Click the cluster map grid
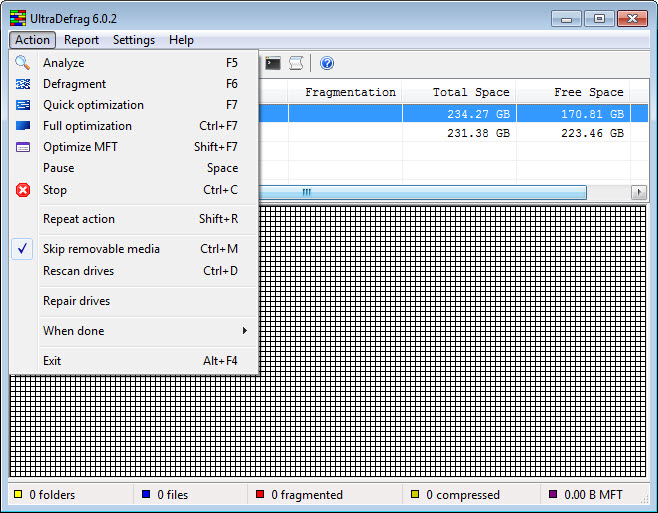Screen dimensions: 658x513 452,341
